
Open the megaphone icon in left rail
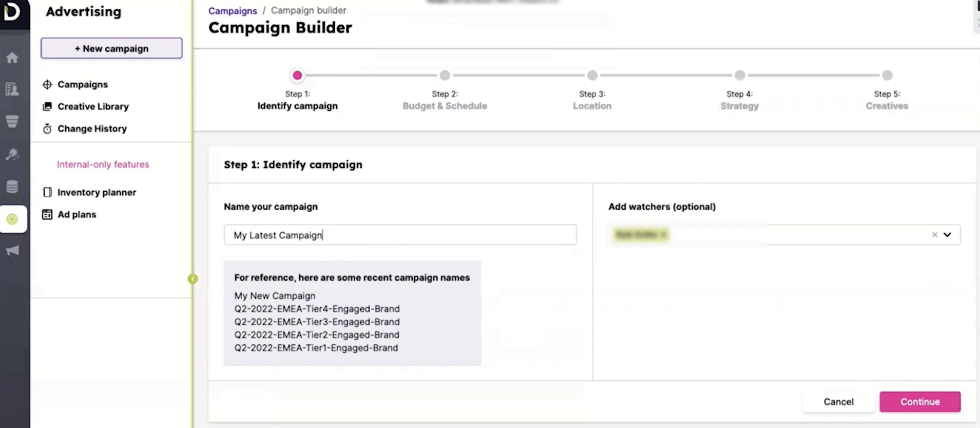point(12,251)
